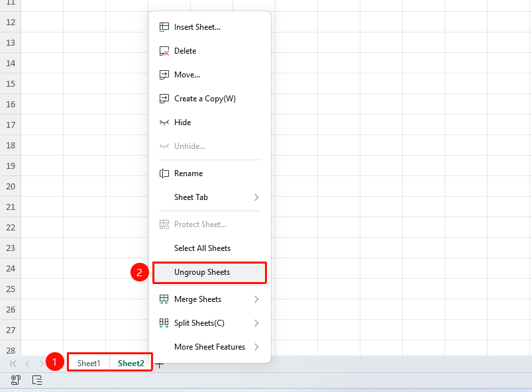The width and height of the screenshot is (532, 392).
Task: Click the Move sheet icon
Action: tap(164, 75)
